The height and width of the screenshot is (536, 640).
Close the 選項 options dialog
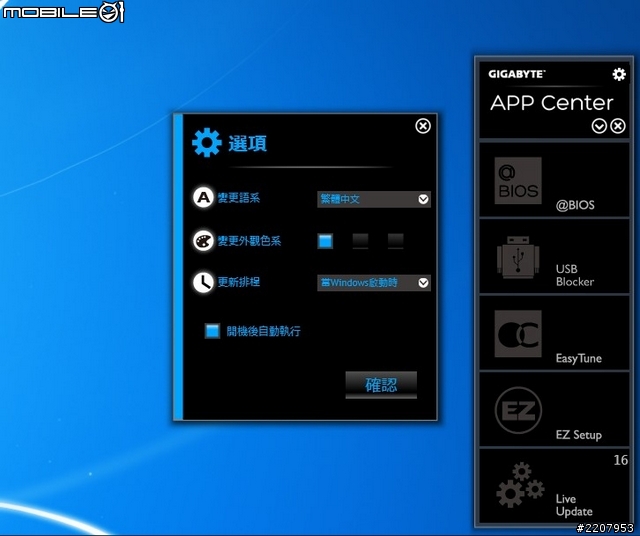click(423, 126)
